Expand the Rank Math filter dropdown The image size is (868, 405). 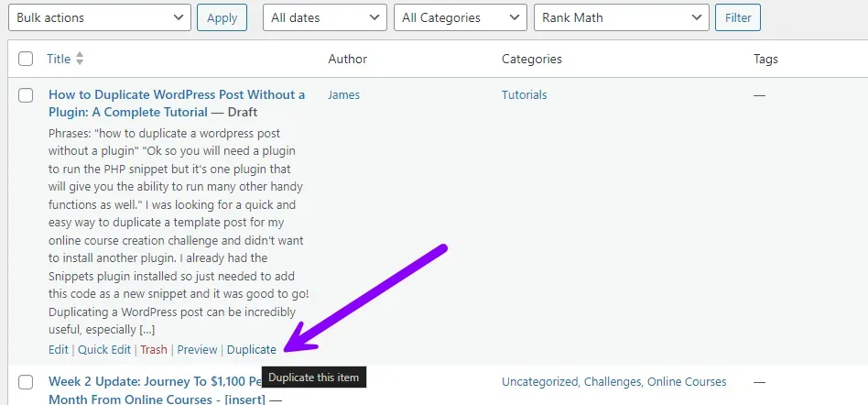[x=621, y=17]
